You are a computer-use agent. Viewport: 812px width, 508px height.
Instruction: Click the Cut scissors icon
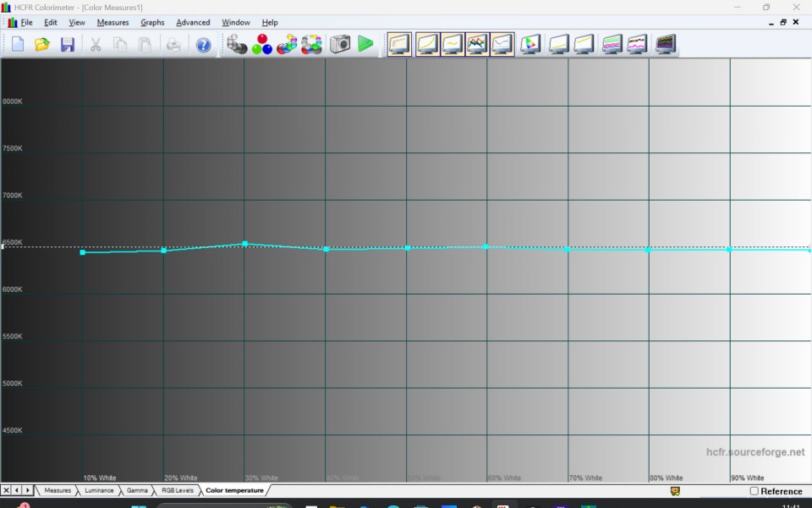click(x=96, y=45)
